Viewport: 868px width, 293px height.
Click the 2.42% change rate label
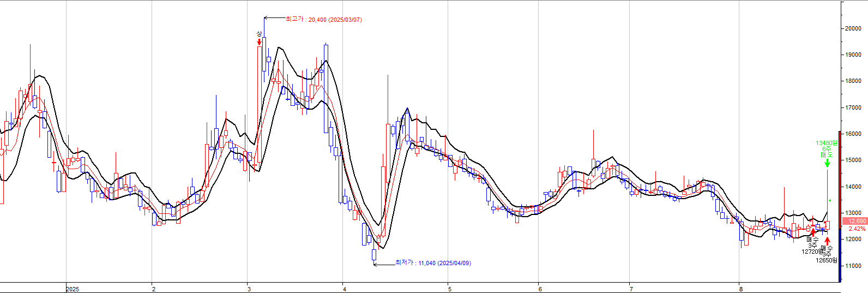click(x=857, y=229)
